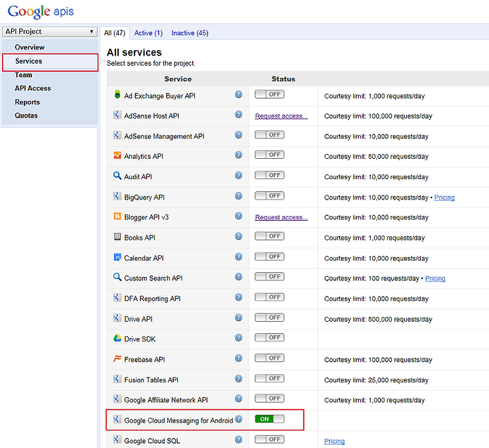Screen dimensions: 489x448
Task: Turn on Calendar API switch
Action: [x=270, y=257]
